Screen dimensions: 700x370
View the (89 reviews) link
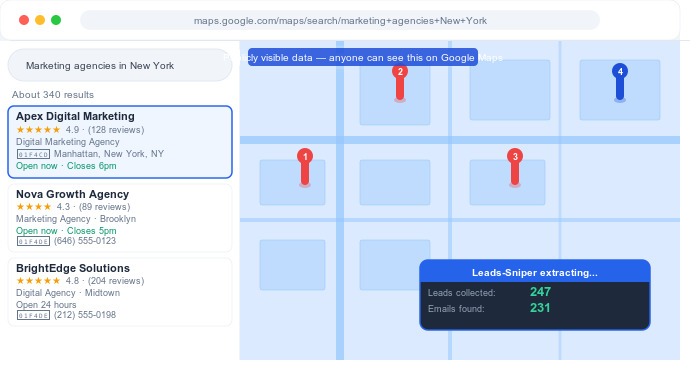[104, 207]
